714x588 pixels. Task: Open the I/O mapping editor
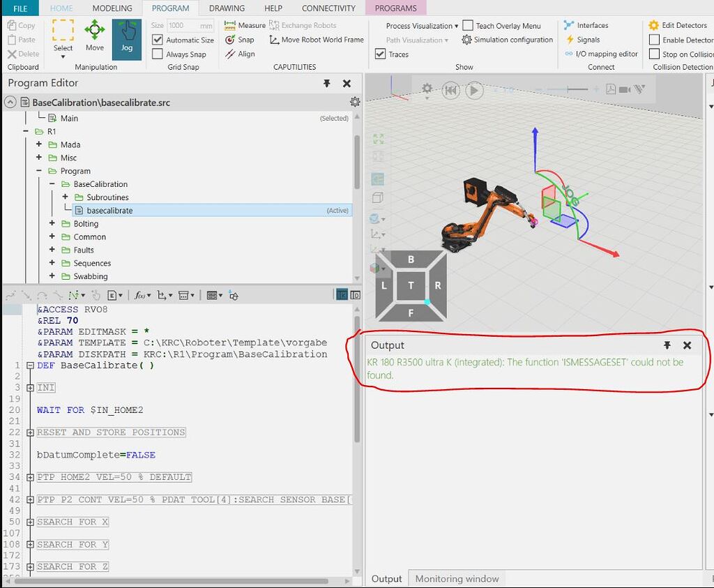[602, 54]
